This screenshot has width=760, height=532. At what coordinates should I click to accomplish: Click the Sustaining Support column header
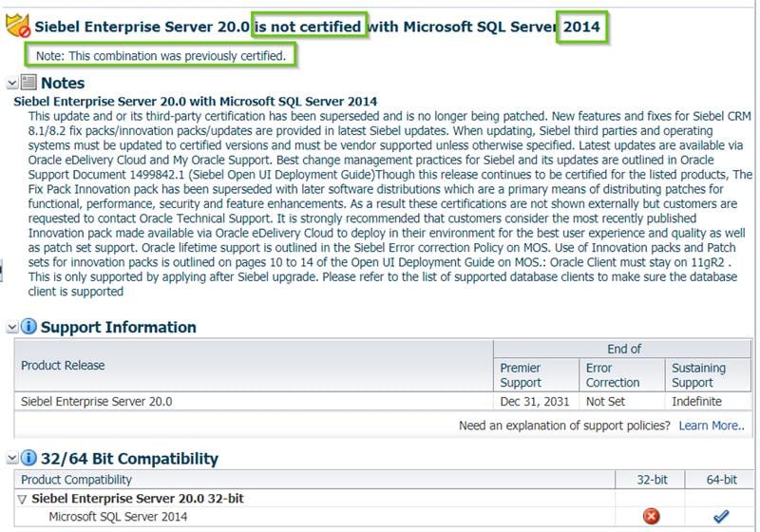(x=708, y=375)
